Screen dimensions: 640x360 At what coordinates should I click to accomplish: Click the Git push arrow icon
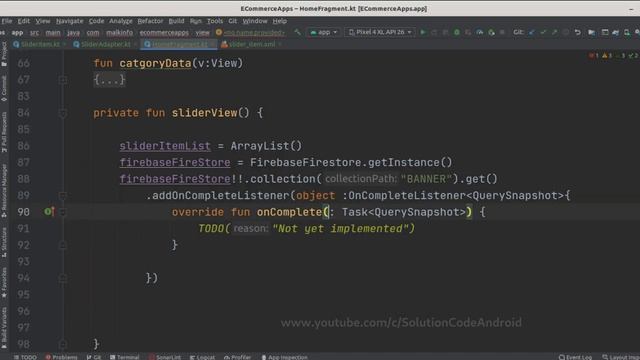click(x=554, y=32)
